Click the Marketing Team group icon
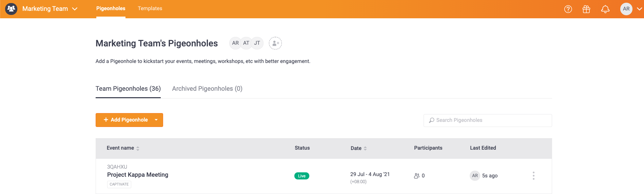 pos(11,9)
